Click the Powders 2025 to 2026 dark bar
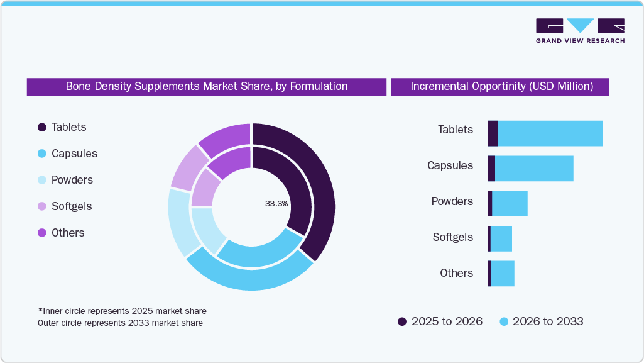 pos(490,203)
